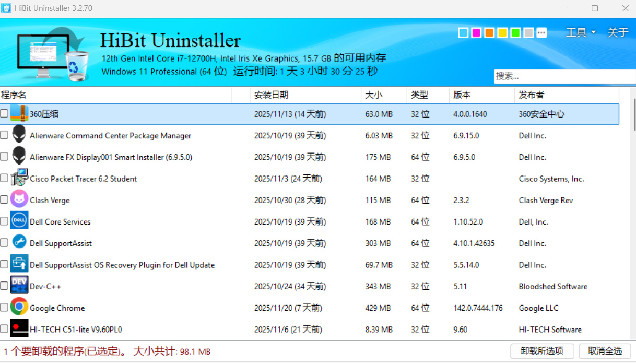The height and width of the screenshot is (364, 636).
Task: Open the 关于 menu
Action: [618, 32]
